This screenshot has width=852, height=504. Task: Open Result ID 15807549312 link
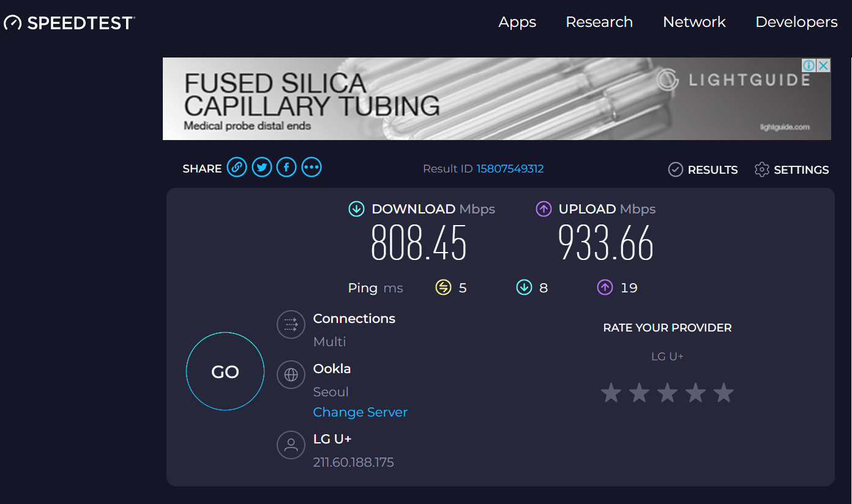510,169
